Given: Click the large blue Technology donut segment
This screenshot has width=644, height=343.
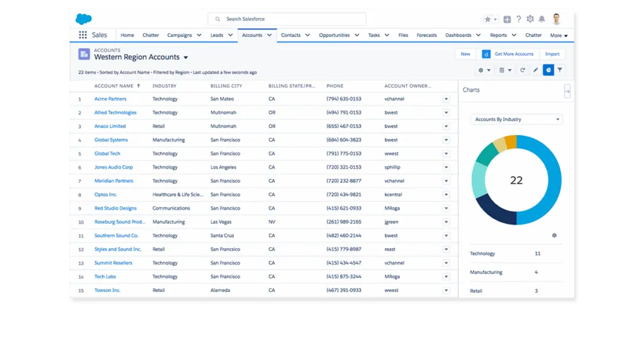Looking at the screenshot, I should point(555,180).
